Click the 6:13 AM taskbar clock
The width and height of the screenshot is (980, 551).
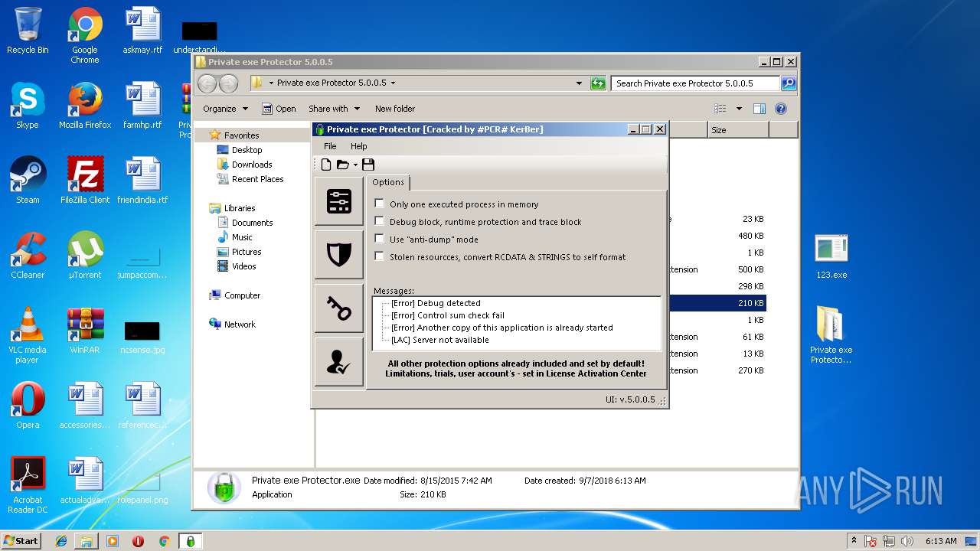pos(941,541)
